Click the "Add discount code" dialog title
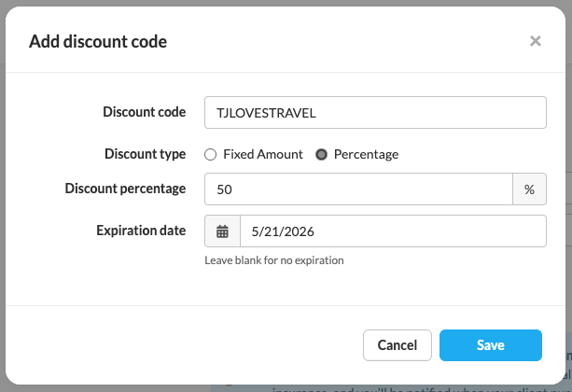The image size is (572, 392). 98,41
